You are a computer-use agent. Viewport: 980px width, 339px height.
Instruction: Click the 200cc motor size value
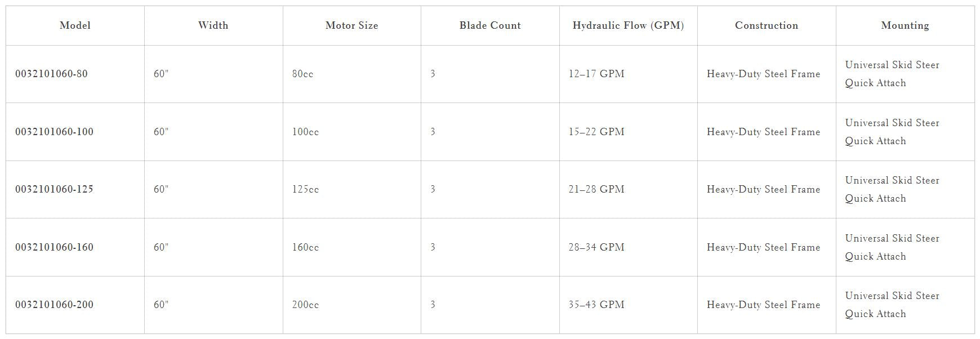pos(305,305)
